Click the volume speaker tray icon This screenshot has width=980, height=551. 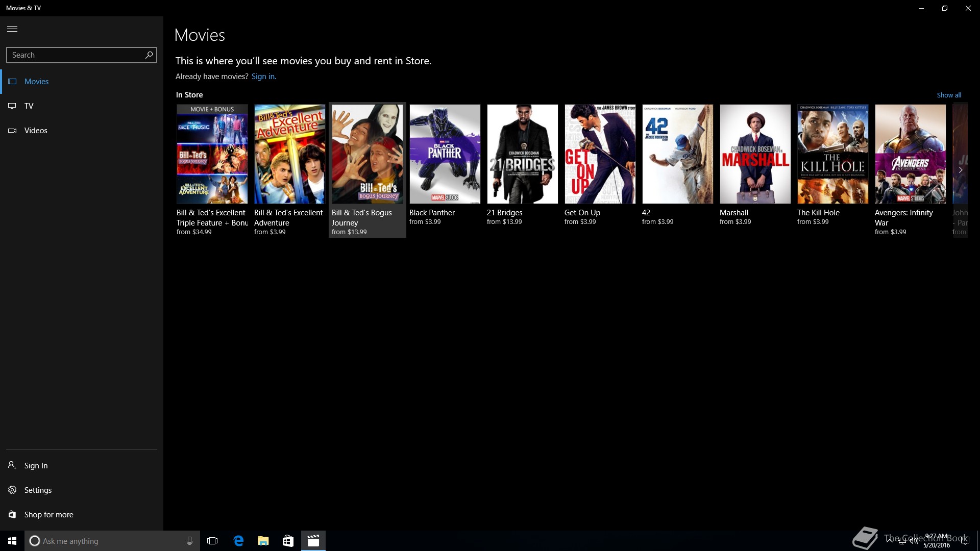point(914,541)
